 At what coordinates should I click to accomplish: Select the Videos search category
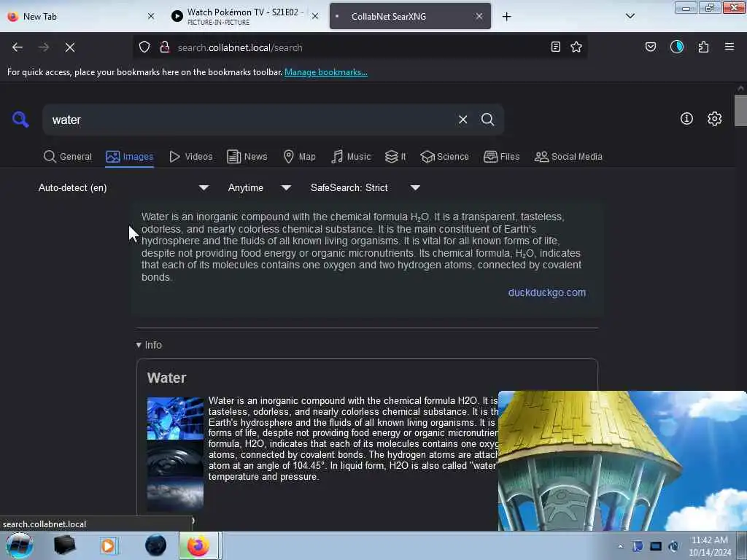click(x=191, y=157)
